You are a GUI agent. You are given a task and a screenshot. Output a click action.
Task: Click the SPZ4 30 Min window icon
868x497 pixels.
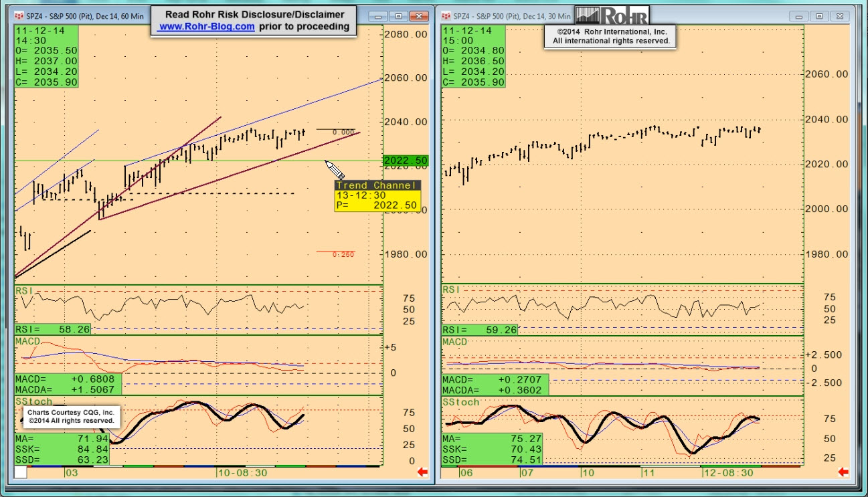(x=446, y=15)
